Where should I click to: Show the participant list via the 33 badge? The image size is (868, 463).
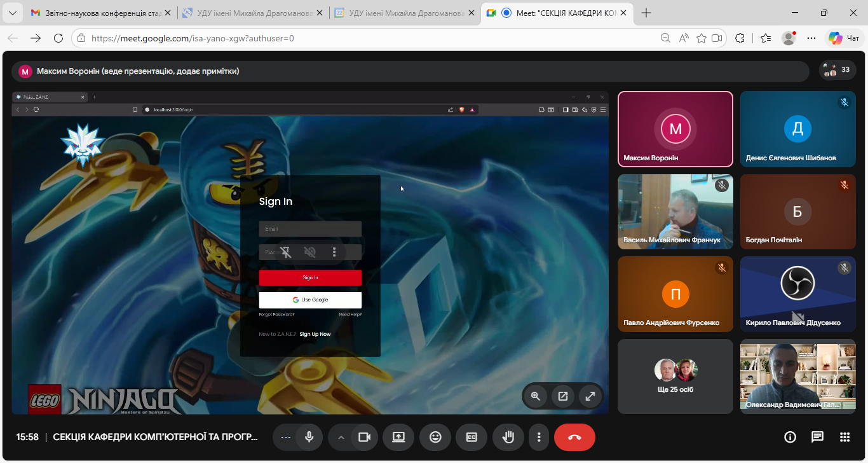(837, 70)
